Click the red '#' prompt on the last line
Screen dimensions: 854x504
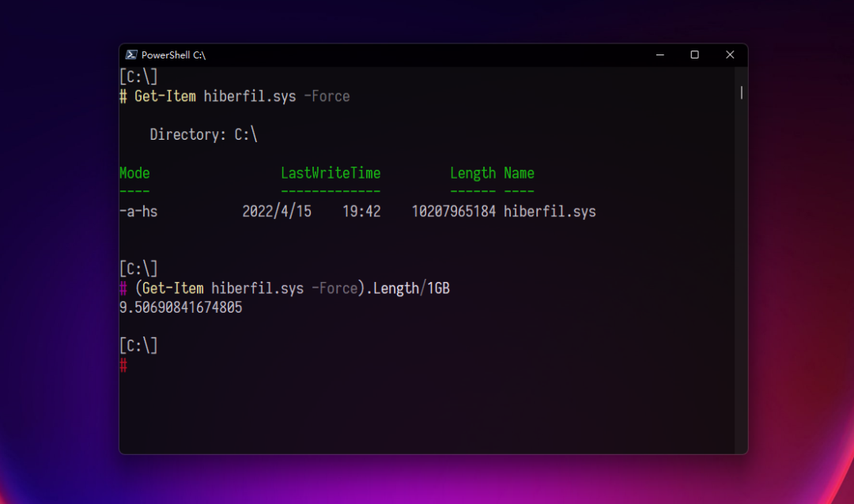(x=123, y=365)
